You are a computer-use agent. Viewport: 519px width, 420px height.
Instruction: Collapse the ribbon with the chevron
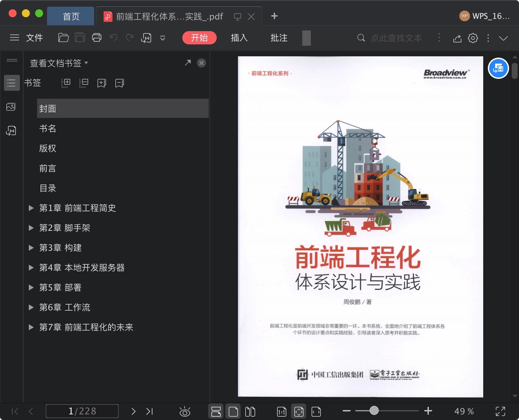pyautogui.click(x=503, y=38)
